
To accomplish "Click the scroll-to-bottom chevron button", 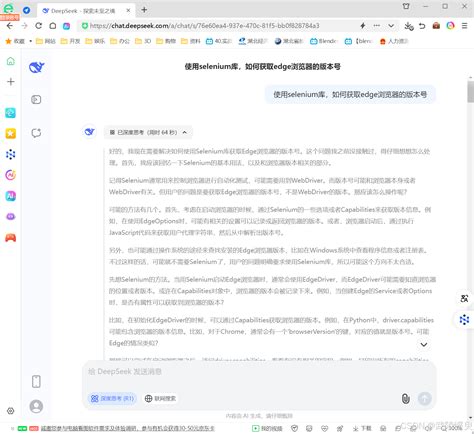I will tap(424, 345).
